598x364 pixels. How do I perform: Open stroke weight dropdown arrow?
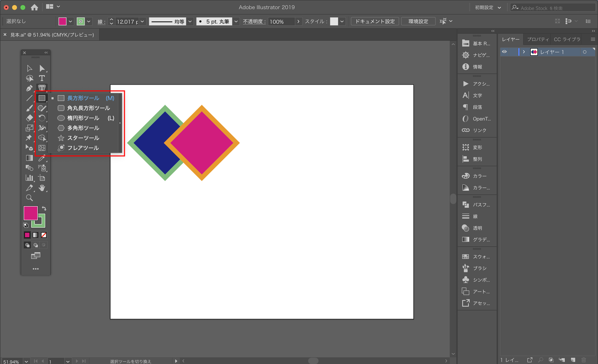pos(142,21)
